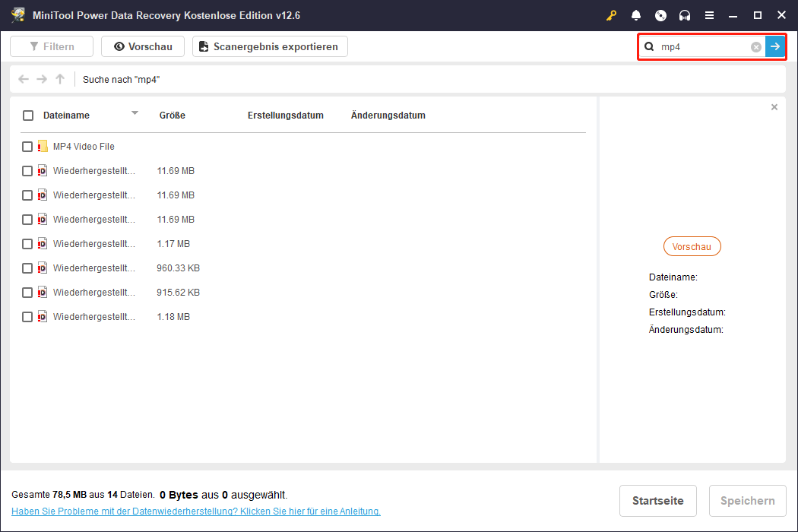Go back with left arrow
This screenshot has width=798, height=532.
click(24, 79)
